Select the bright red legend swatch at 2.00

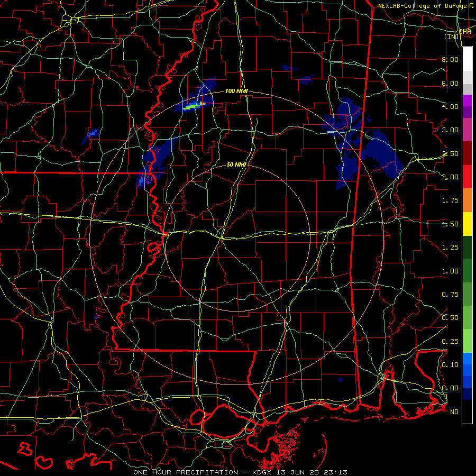pyautogui.click(x=467, y=177)
